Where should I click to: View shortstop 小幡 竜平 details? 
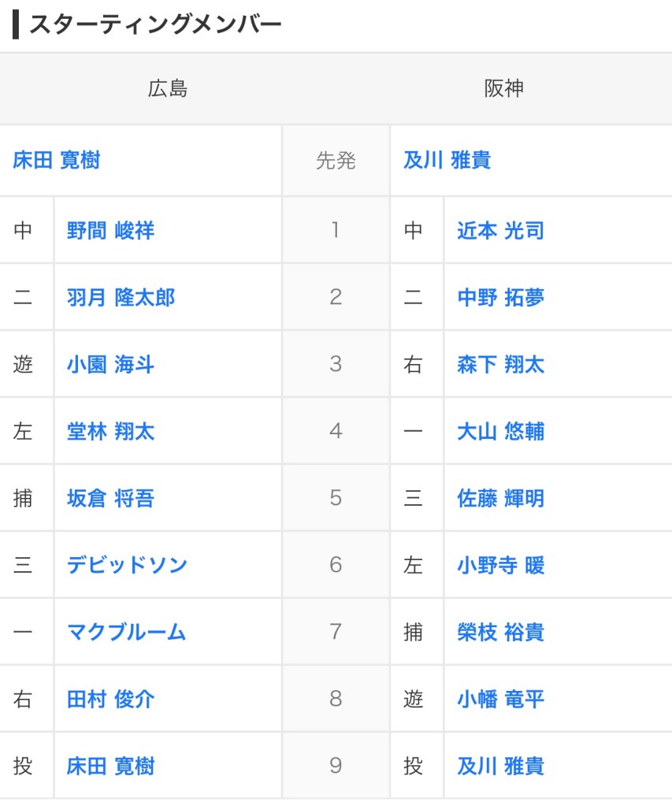pyautogui.click(x=500, y=699)
